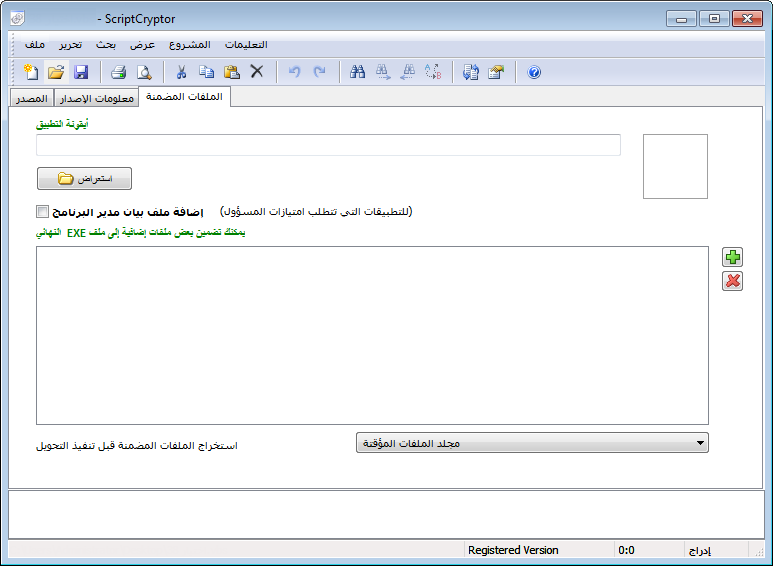Click the Copy toolbar icon

[206, 72]
